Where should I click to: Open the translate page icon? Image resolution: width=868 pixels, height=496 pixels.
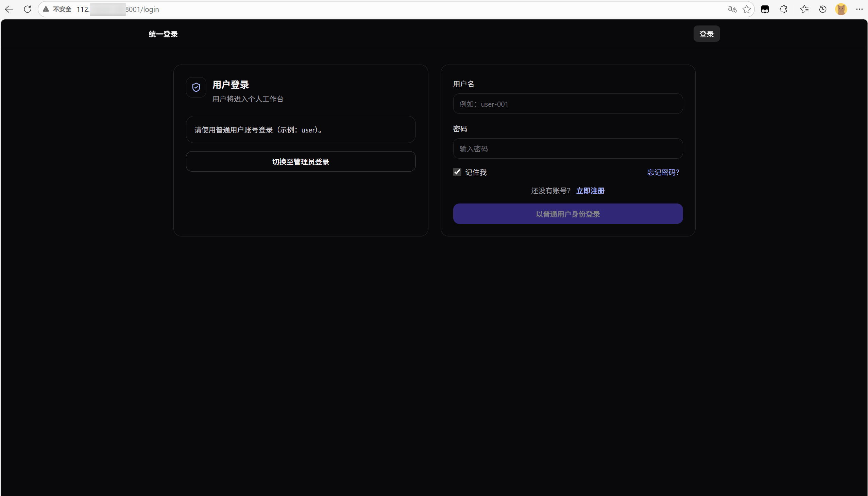732,9
